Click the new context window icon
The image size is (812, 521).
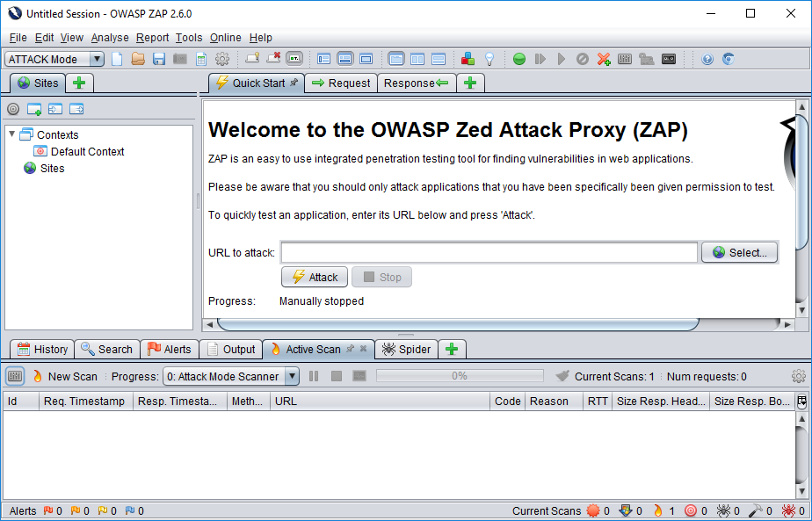click(x=34, y=109)
